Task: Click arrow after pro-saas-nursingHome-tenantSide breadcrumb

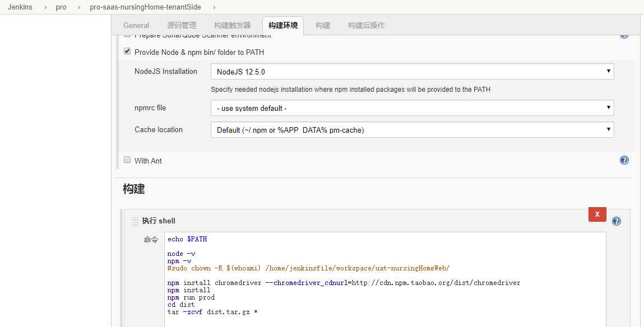Action: click(214, 7)
